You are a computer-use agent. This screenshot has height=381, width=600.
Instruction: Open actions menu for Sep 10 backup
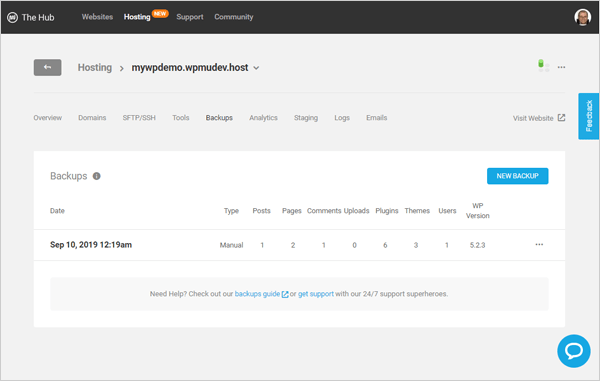pyautogui.click(x=539, y=244)
